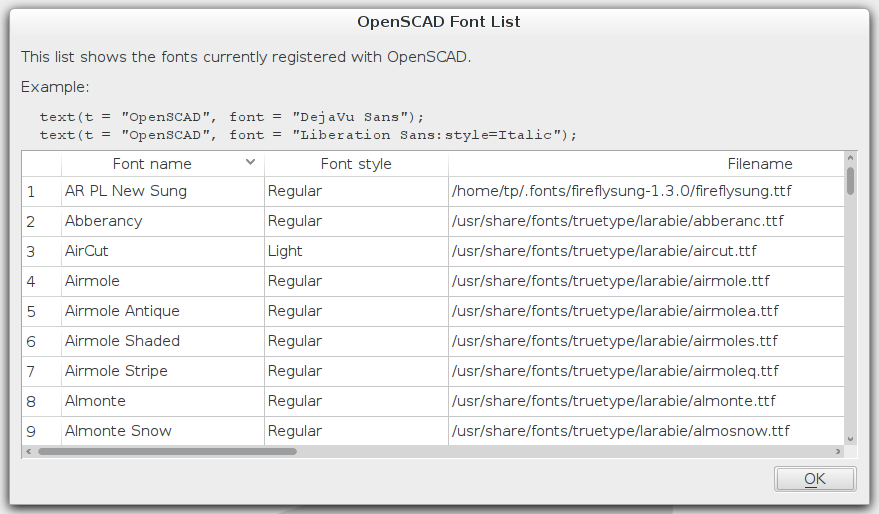Click the airmoles.ttf filename cell
The image size is (879, 514).
[646, 341]
